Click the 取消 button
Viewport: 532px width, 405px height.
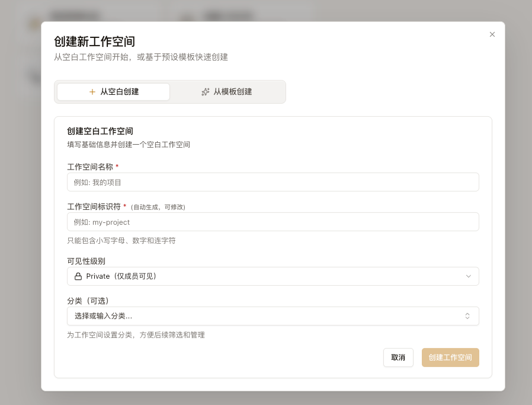pos(398,358)
